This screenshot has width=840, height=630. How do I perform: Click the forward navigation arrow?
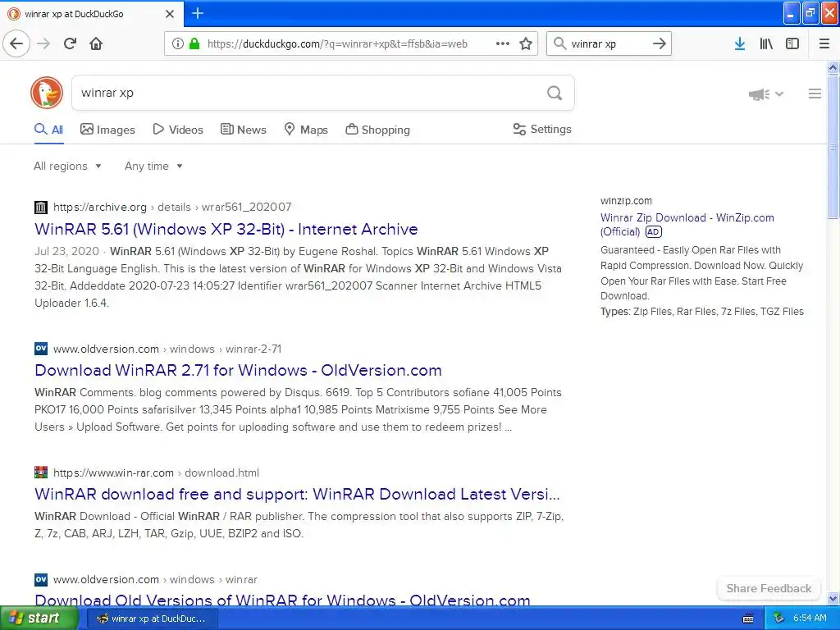point(43,43)
